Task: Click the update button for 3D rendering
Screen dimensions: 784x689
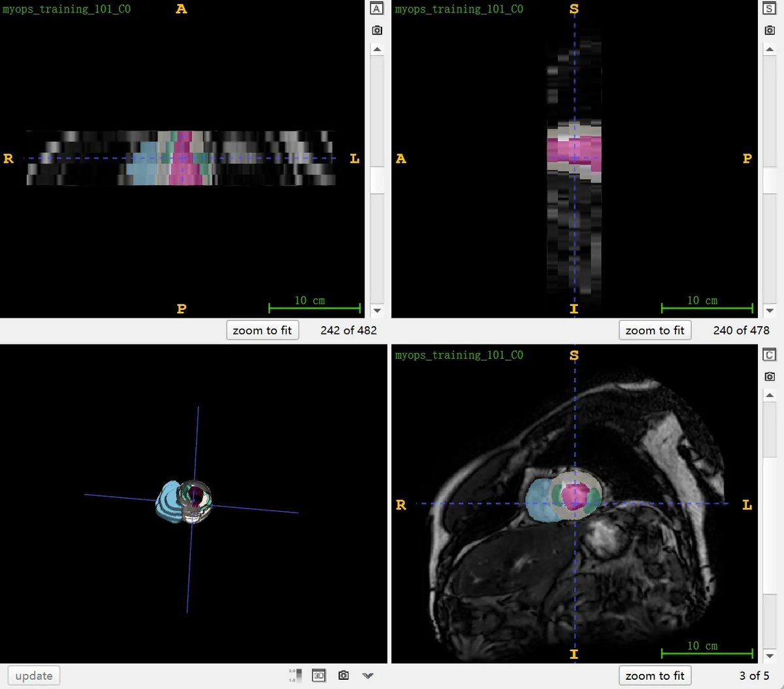Action: (34, 676)
